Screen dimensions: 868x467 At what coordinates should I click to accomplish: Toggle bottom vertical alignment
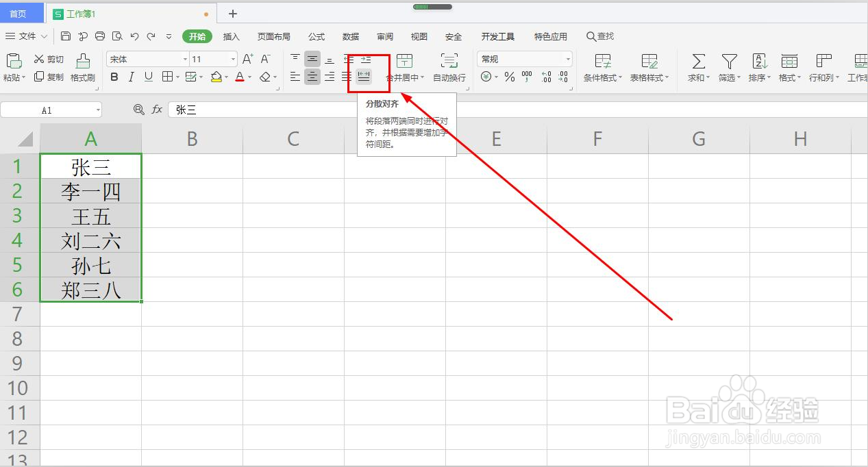(330, 60)
